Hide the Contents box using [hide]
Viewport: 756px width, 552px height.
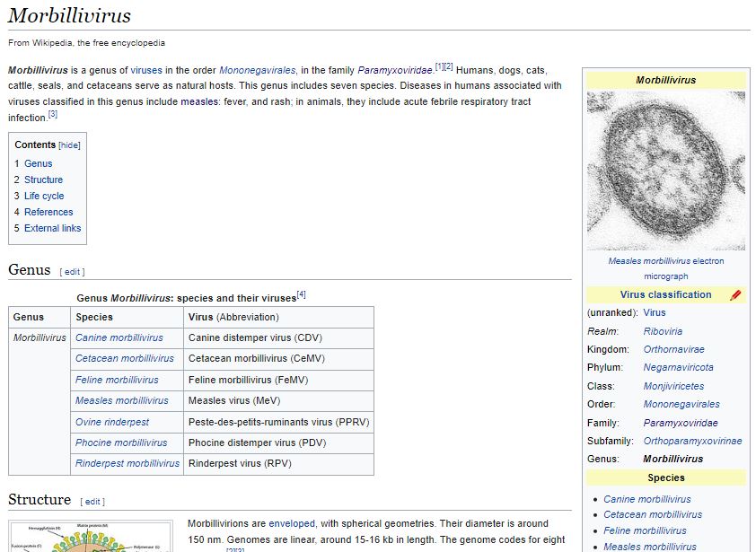pos(69,145)
